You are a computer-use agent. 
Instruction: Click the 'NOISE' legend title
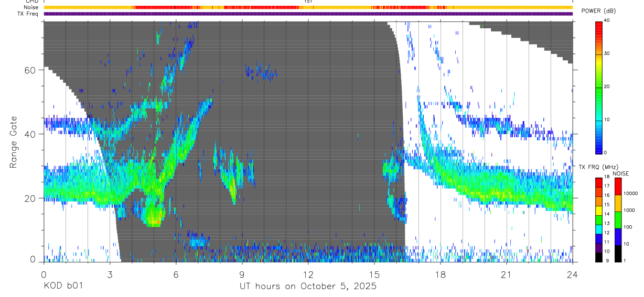(x=622, y=173)
